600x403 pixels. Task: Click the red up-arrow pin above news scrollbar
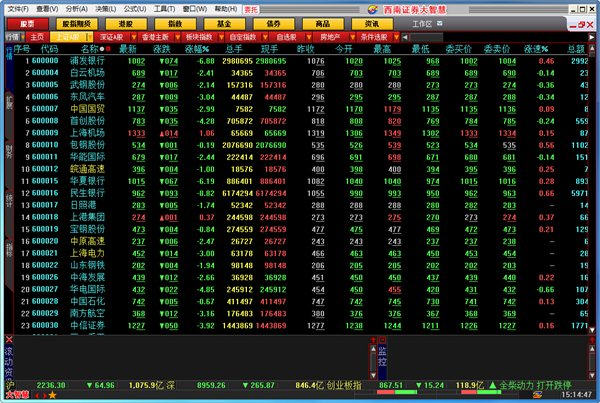373,340
